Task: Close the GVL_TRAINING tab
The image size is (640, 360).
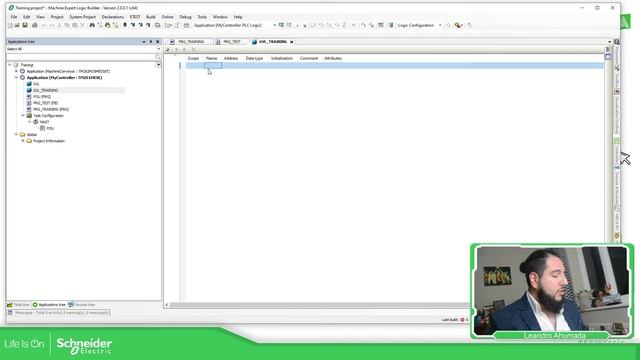Action: (x=291, y=42)
